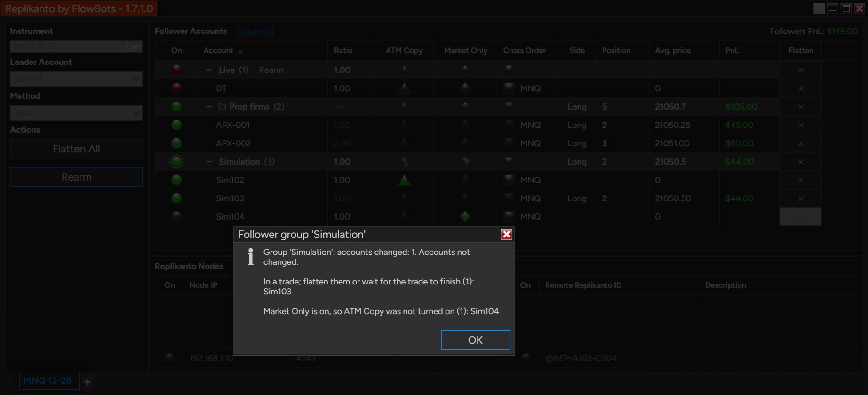Click Rearm link in Live group row
Viewport: 868px width, 395px height.
tap(271, 70)
